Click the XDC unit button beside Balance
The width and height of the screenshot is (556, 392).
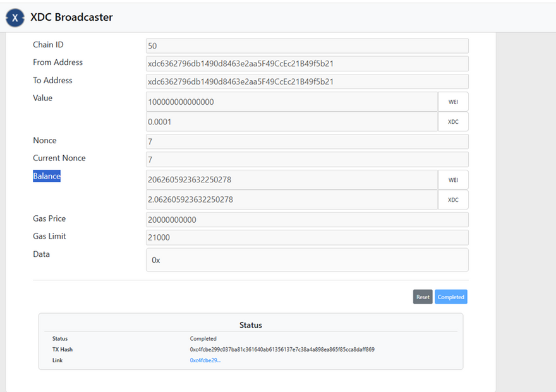point(453,200)
